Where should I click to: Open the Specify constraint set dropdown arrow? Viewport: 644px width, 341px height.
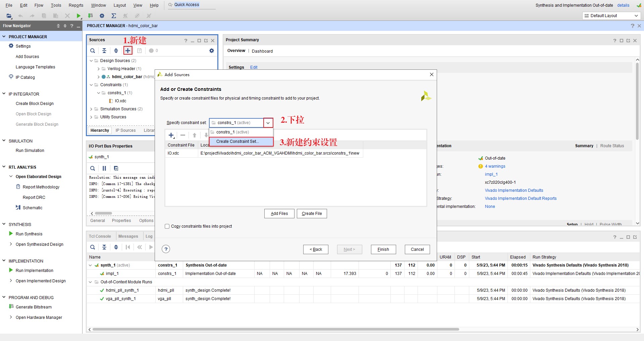coord(268,123)
